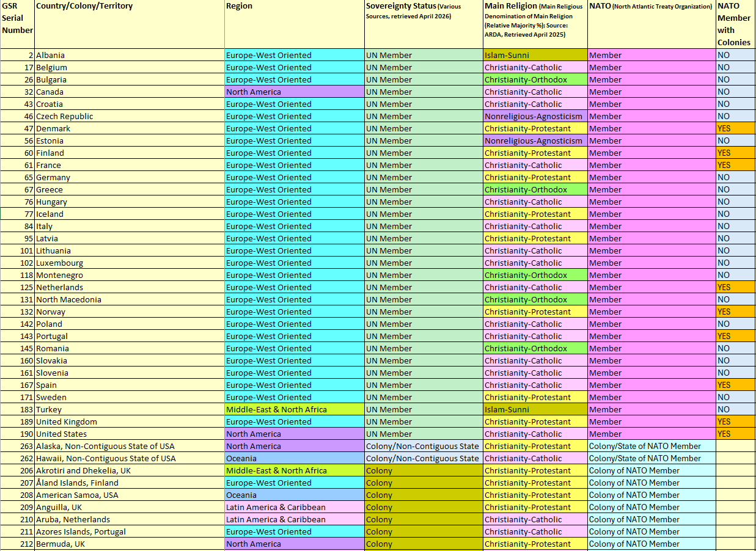Click Turkey's Middle-East & North Africa region cell
The image size is (756, 551).
(x=295, y=409)
